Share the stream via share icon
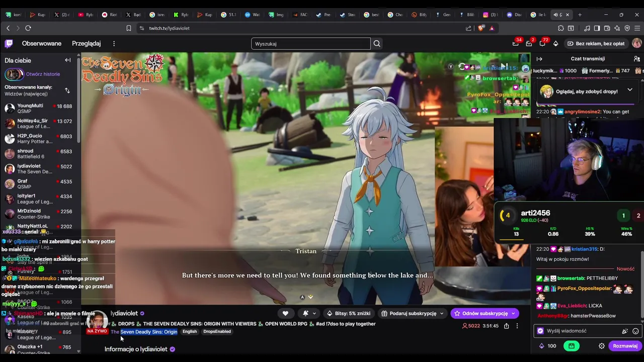 point(506,326)
